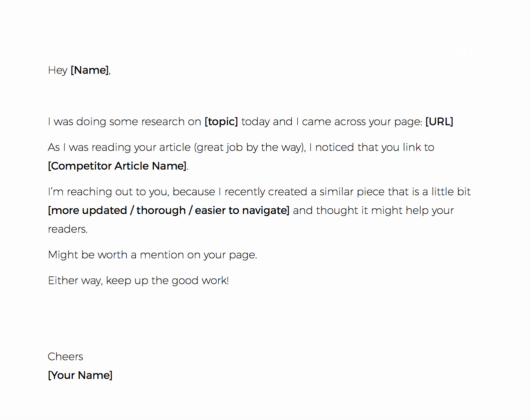Click the 'Either way, keep up the good work!' line
Viewport: 531px width, 420px height.
138,280
